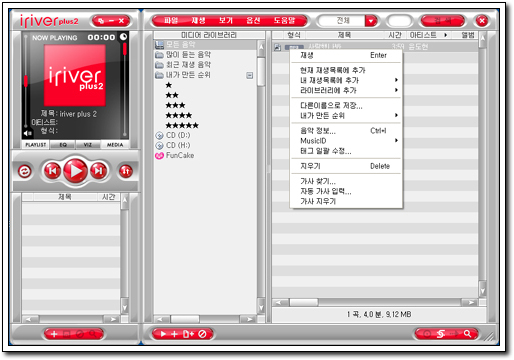Toggle the shuffle button beside next track
Screen dimensions: 514x360
click(126, 171)
